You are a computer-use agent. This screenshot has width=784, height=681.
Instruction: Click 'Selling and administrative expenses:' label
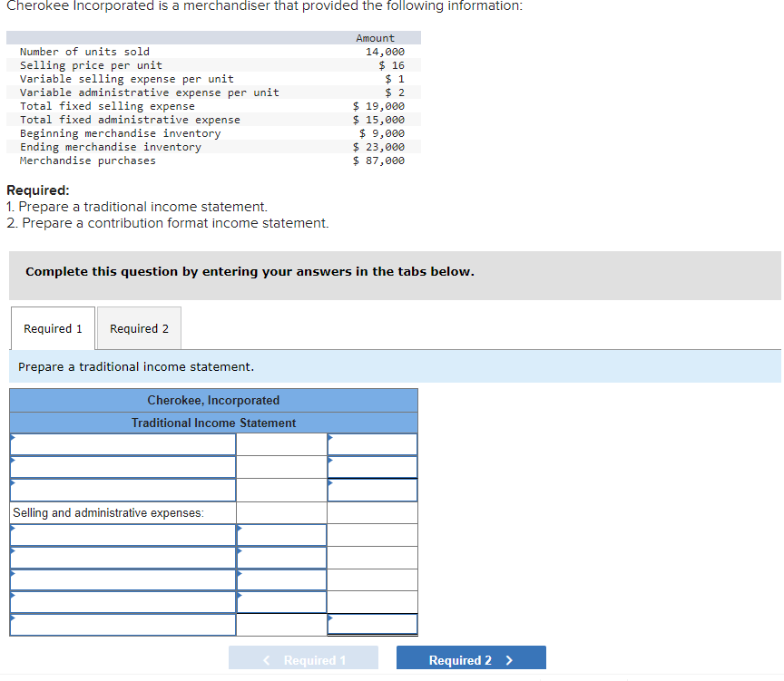(x=109, y=512)
